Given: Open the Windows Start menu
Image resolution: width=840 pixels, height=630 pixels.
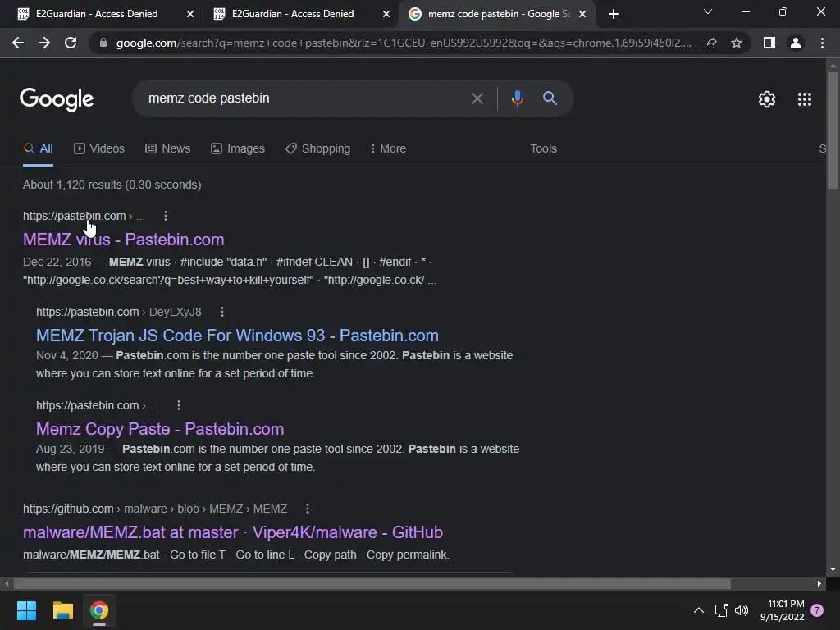Looking at the screenshot, I should [x=26, y=610].
